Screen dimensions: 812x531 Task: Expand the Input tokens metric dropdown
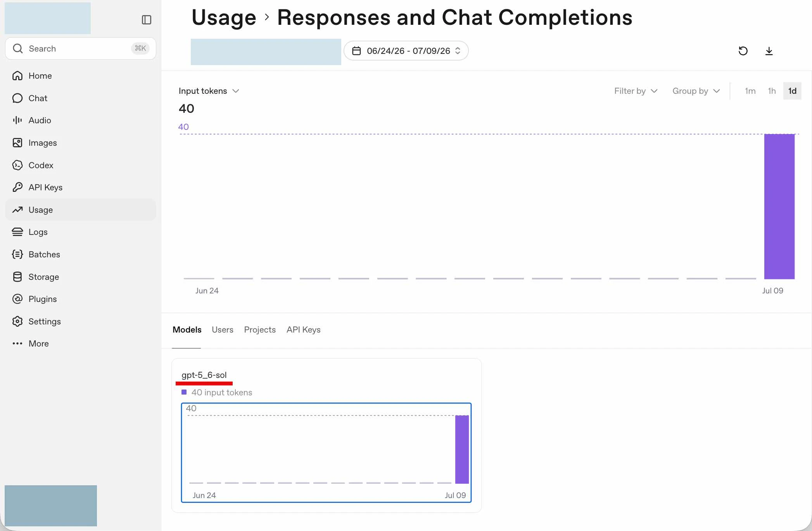coord(209,91)
